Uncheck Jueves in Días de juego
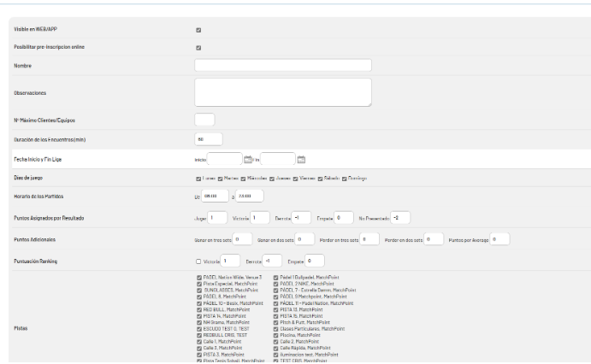Viewport: 591px width, 364px height. (272, 179)
